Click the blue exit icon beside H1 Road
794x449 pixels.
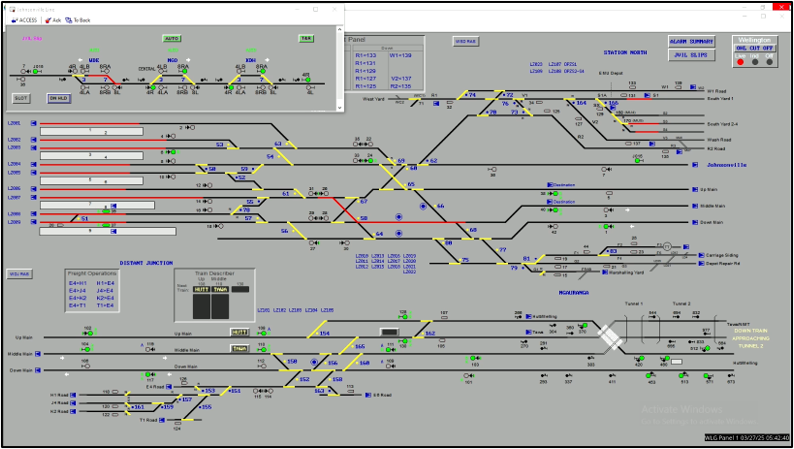pyautogui.click(x=73, y=395)
